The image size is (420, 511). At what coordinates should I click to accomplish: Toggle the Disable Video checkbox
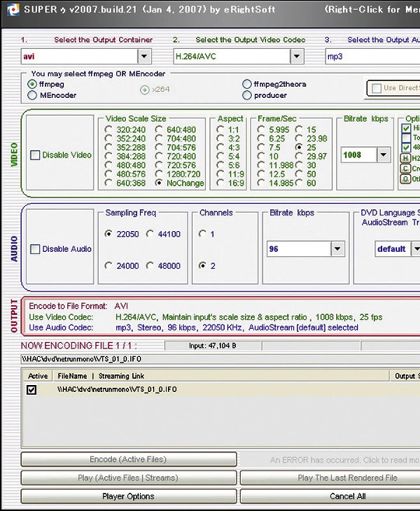[35, 155]
